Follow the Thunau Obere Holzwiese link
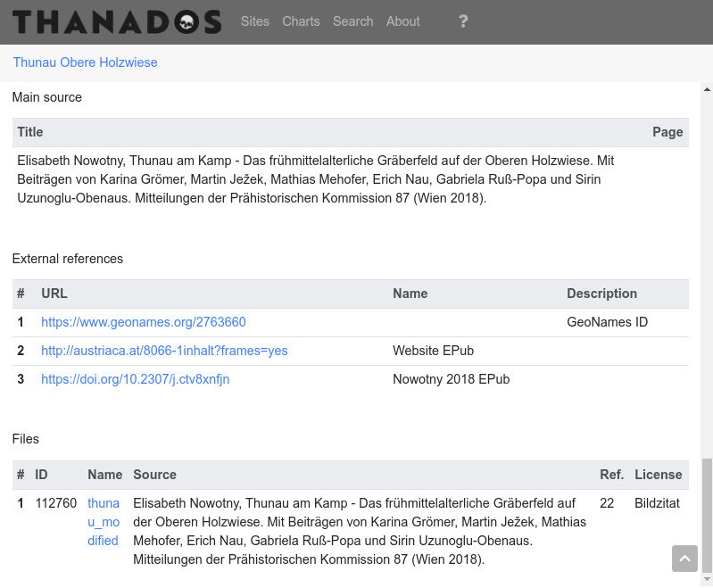The width and height of the screenshot is (713, 588). (x=85, y=62)
